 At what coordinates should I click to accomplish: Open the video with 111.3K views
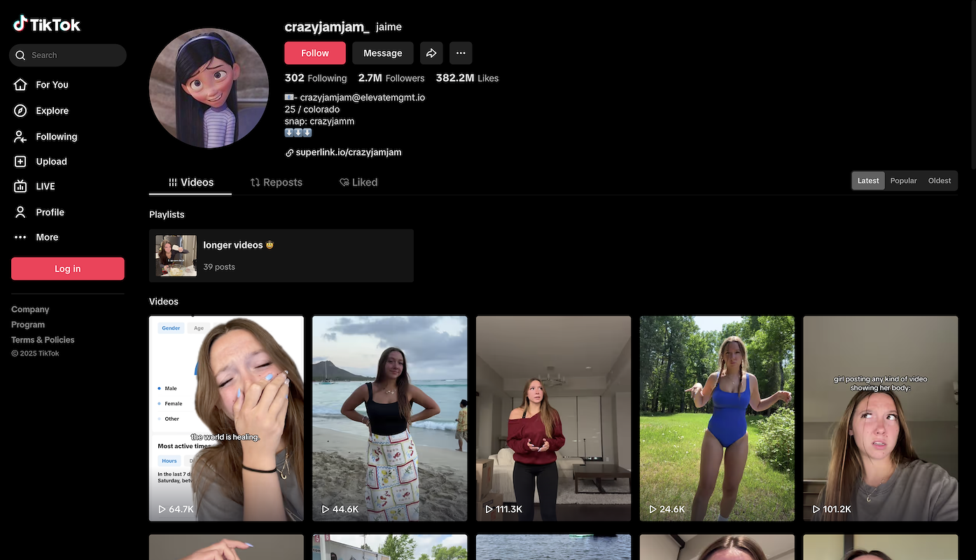(x=553, y=419)
